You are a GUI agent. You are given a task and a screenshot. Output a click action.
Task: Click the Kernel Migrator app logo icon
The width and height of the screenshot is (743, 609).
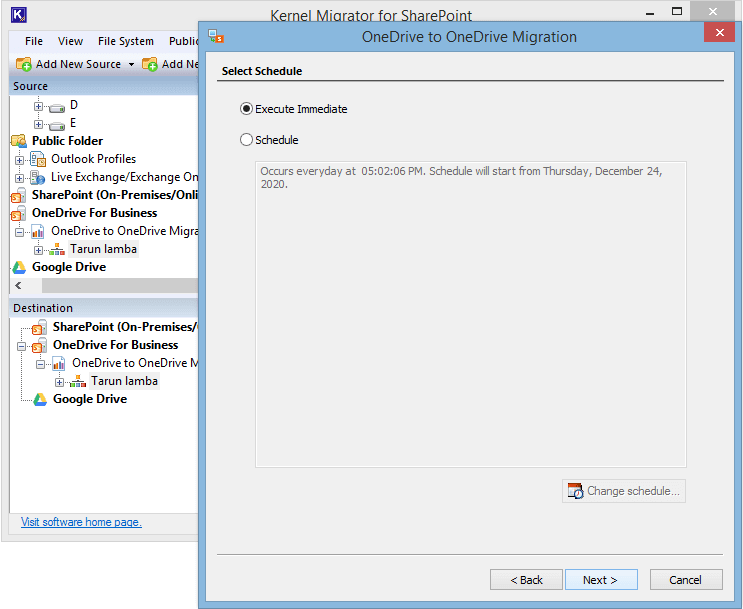point(18,15)
